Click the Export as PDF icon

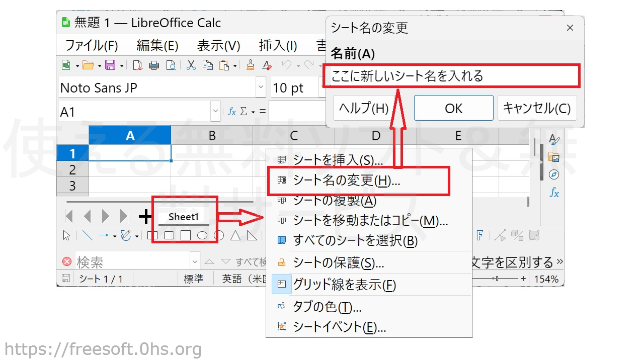point(137,65)
